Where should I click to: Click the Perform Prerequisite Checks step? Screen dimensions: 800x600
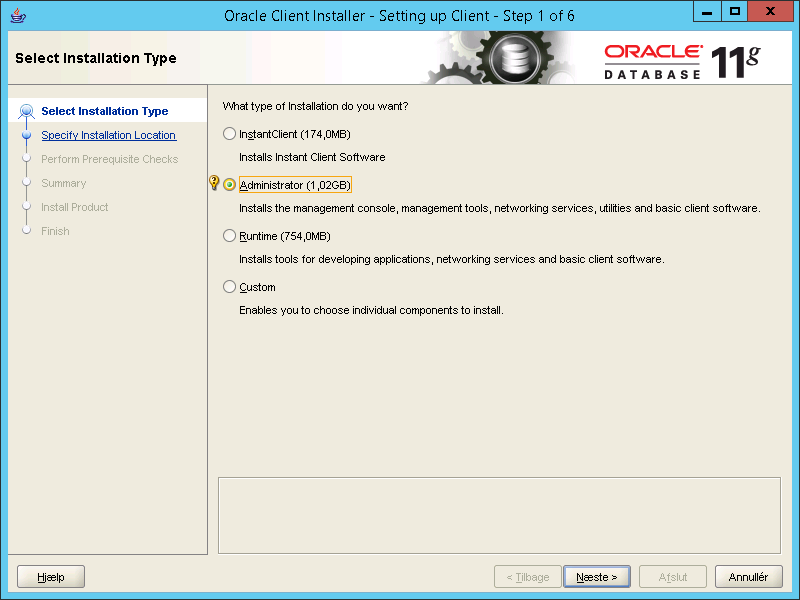point(110,159)
